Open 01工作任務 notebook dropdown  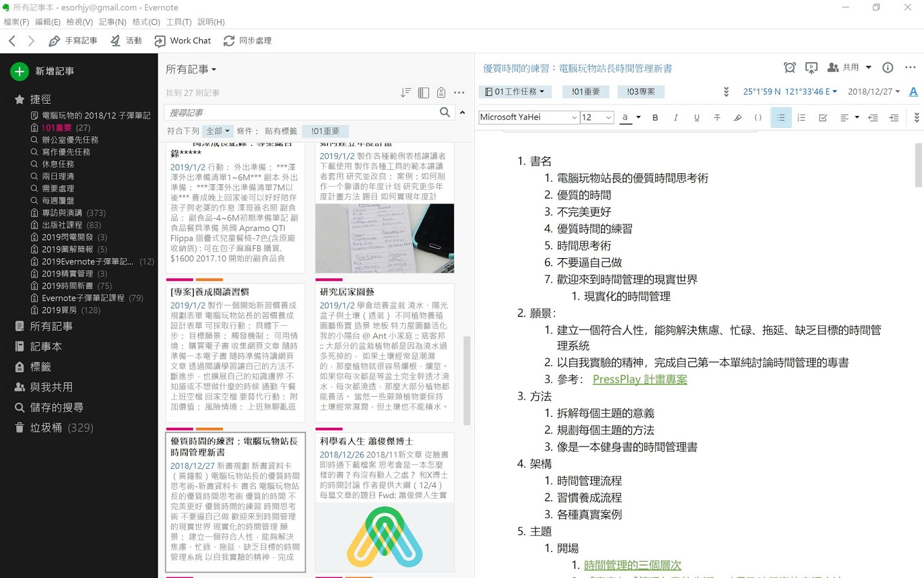coord(515,92)
